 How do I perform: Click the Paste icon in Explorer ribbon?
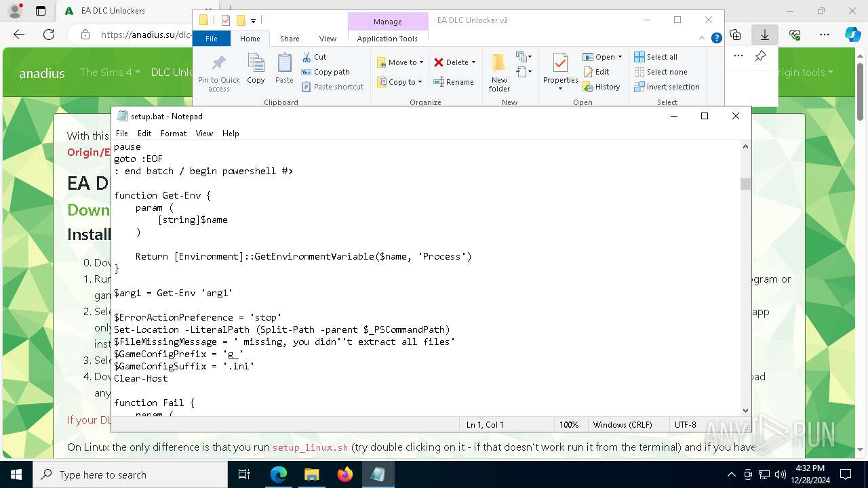pos(284,69)
